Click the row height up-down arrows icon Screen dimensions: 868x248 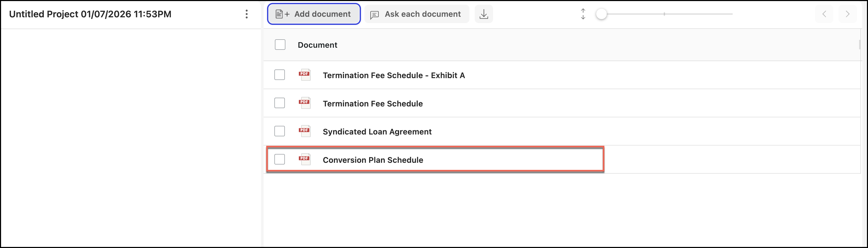pos(583,14)
